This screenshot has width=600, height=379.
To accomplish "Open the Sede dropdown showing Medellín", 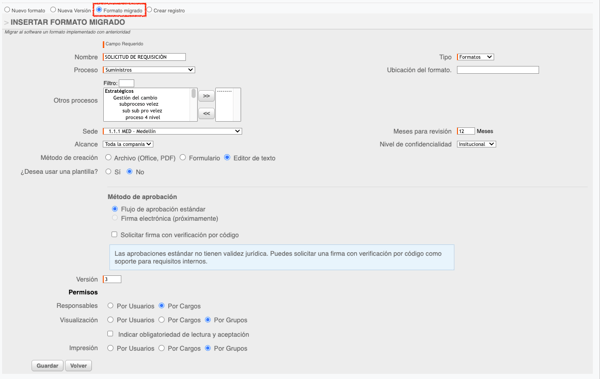I will (x=172, y=131).
